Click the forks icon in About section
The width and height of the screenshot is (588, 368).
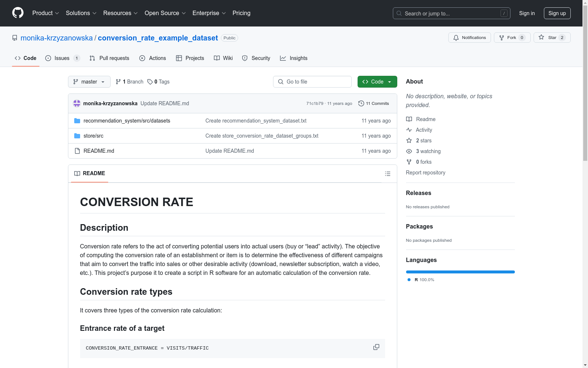[x=409, y=162]
